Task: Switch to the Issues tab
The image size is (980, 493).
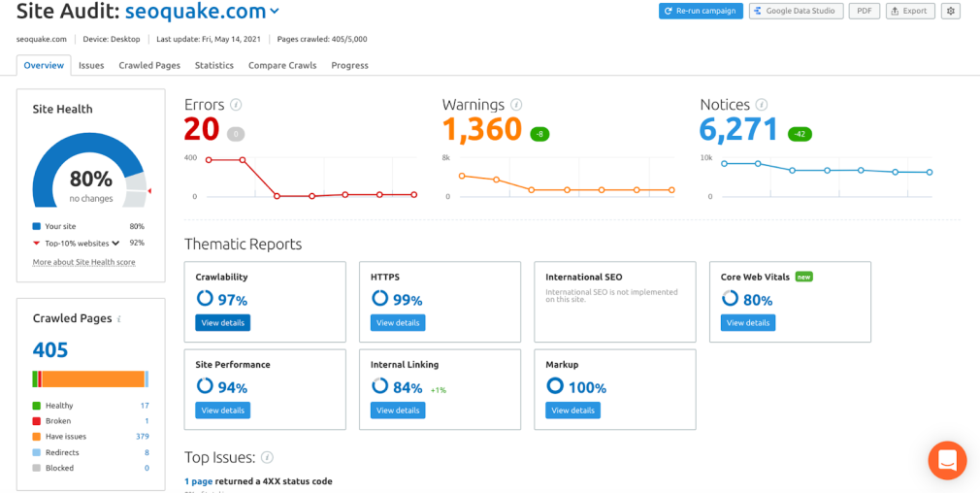Action: click(91, 65)
